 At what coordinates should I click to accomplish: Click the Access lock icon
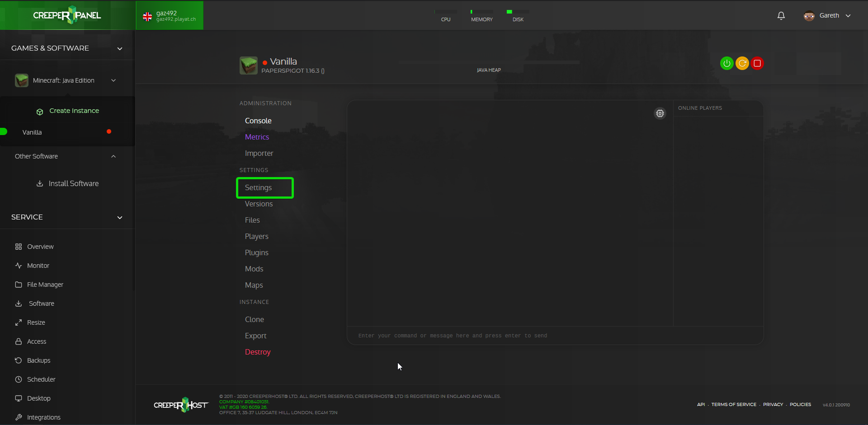click(19, 341)
